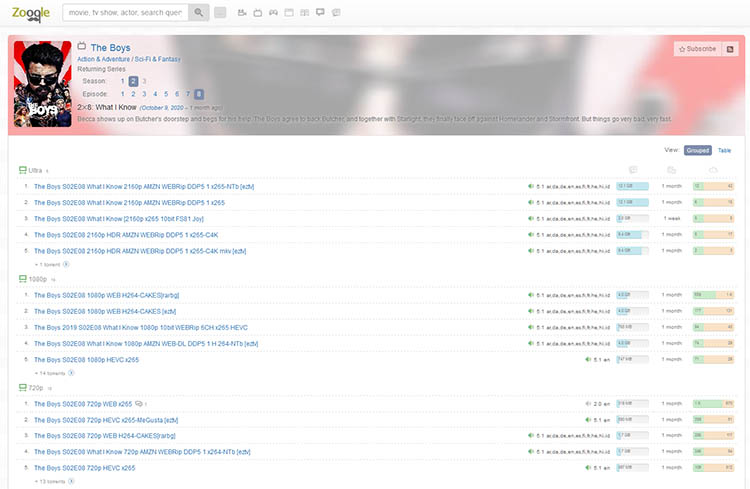Open 1080p WEB H264-CAKES[rarbg] torrent
This screenshot has width=750, height=489.
(x=107, y=295)
